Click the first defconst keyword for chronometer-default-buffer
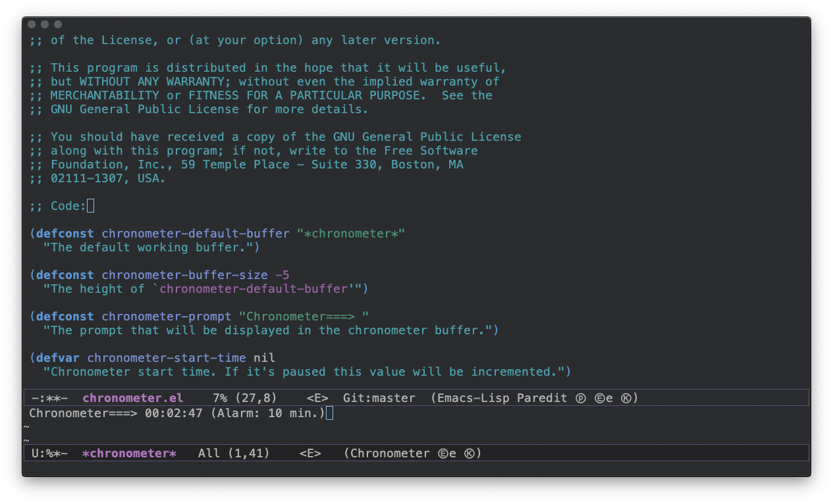Screen dimensions: 833x504 point(65,234)
